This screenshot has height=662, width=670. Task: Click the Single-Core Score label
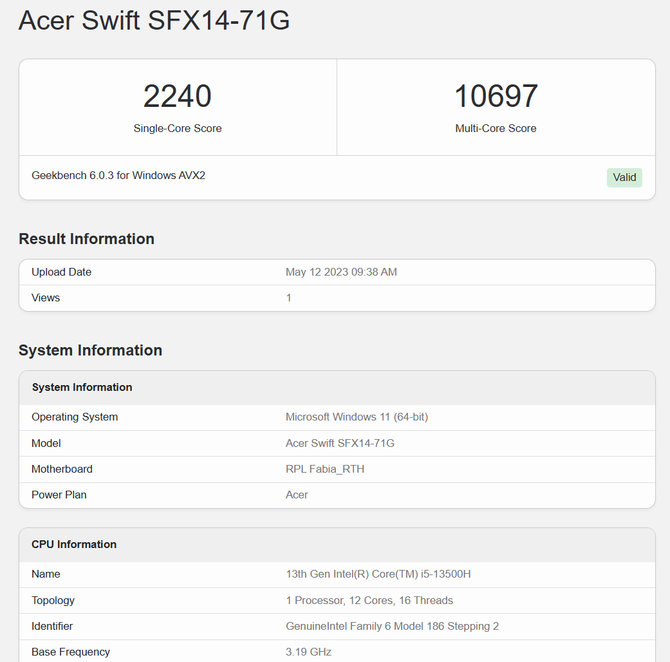[x=177, y=128]
